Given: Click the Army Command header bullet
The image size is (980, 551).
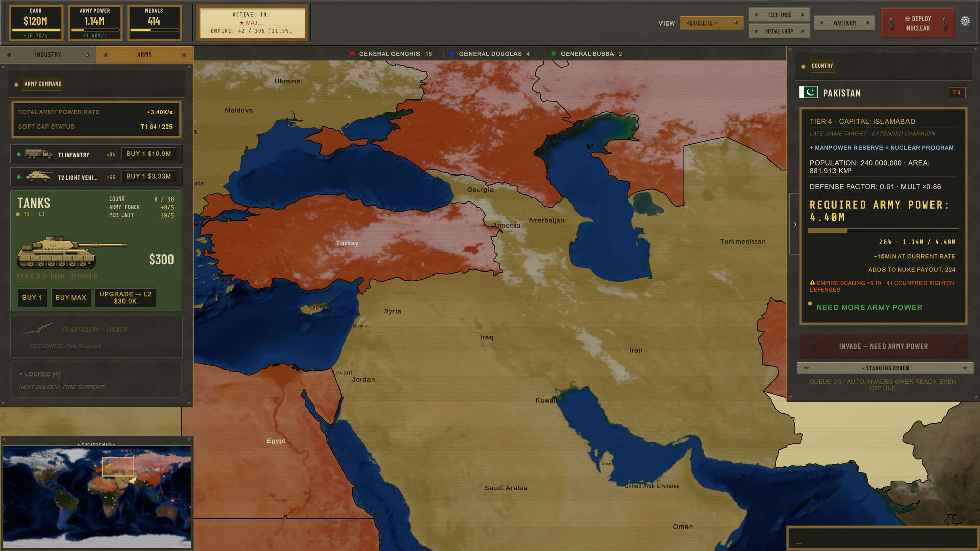Looking at the screenshot, I should (16, 84).
